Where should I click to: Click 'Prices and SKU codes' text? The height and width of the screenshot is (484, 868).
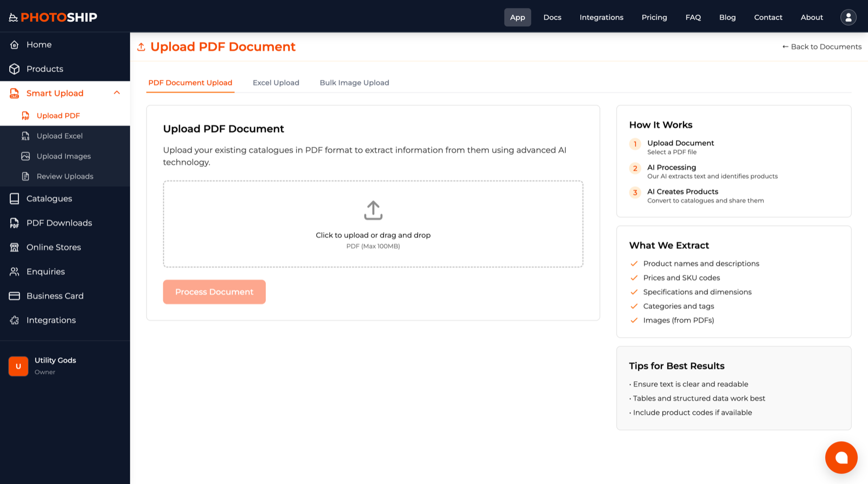681,278
